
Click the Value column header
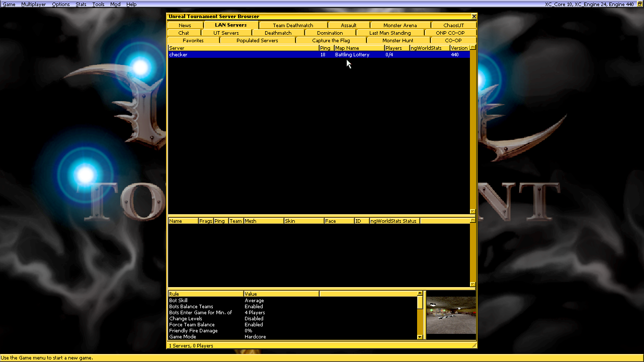281,294
